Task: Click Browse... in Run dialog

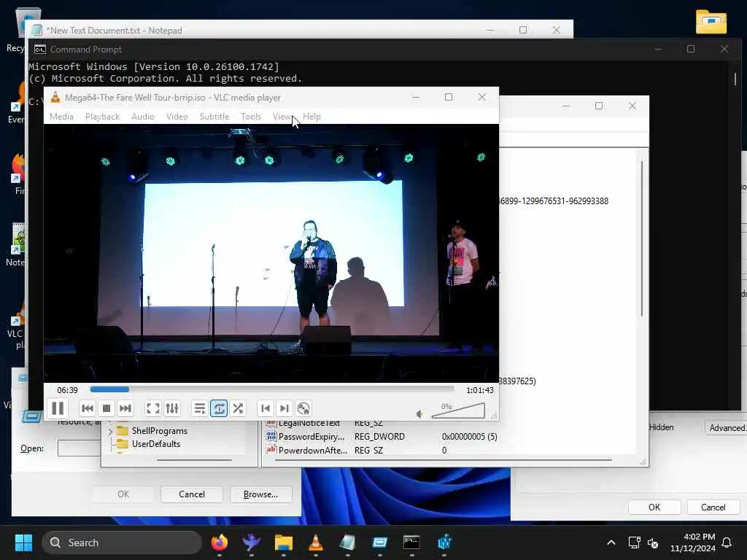Action: coord(260,494)
